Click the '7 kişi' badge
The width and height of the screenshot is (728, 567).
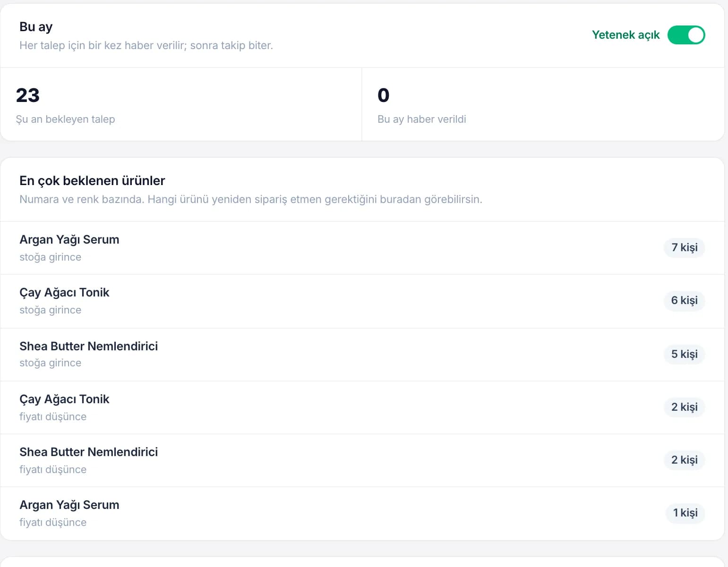coord(684,247)
